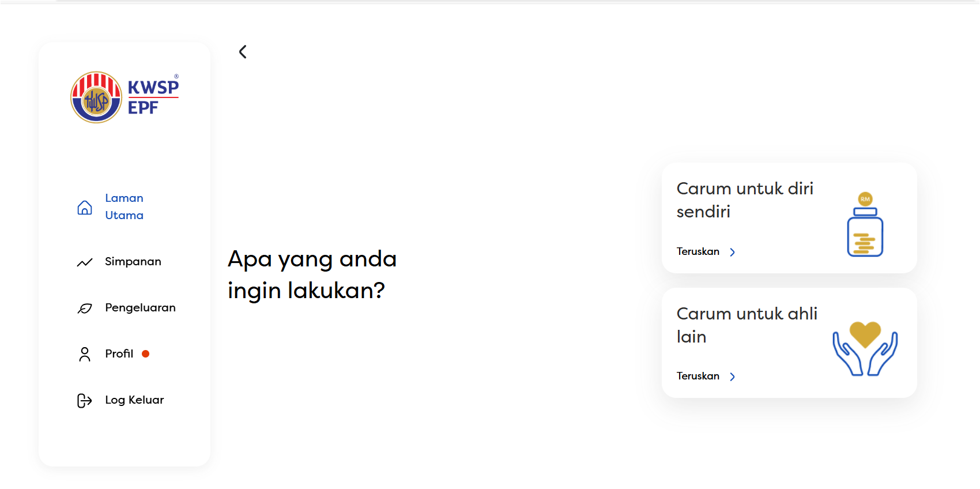Select Log Keluar to sign out
Viewport: 980px width, 489px height.
[134, 400]
